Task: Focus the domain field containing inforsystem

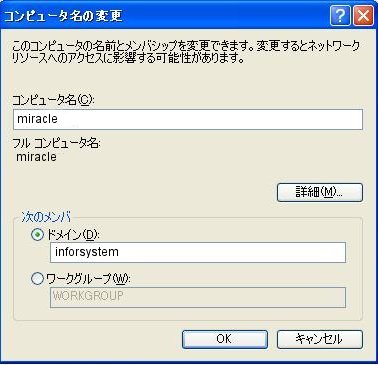Action: 198,252
